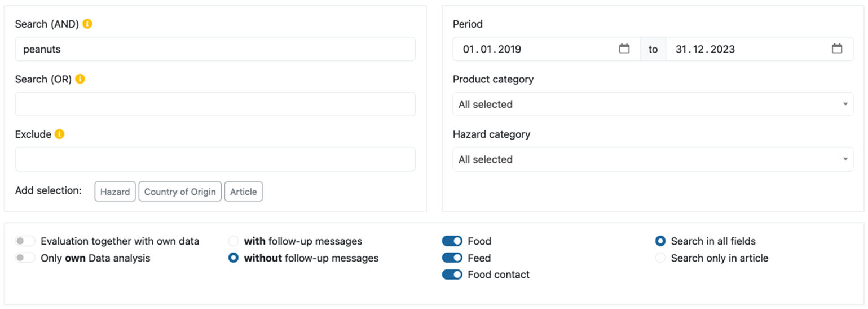Toggle Evaluation together with own data
Image resolution: width=868 pixels, height=309 pixels.
point(25,241)
